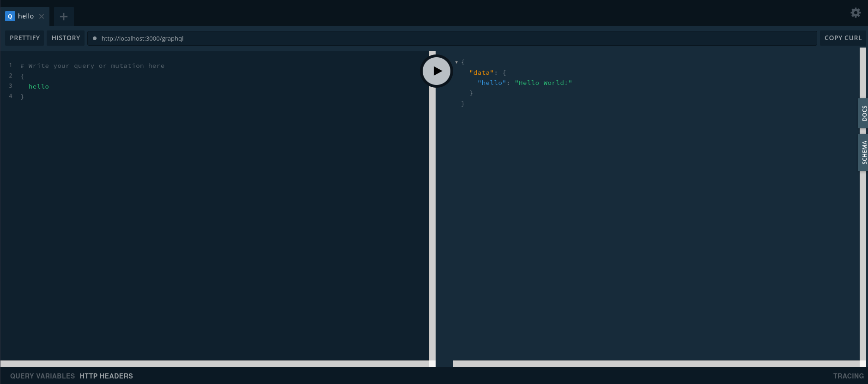Open settings via the gear icon

[856, 13]
